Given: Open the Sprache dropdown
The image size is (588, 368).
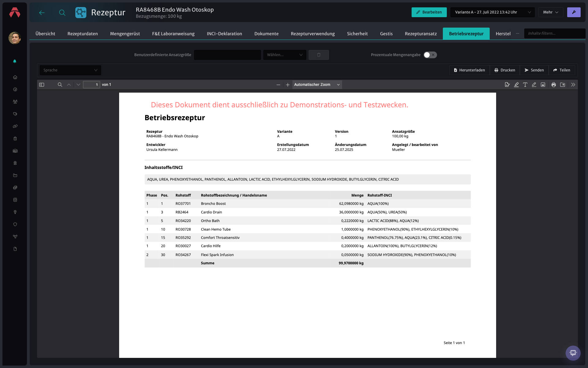Looking at the screenshot, I should 70,70.
